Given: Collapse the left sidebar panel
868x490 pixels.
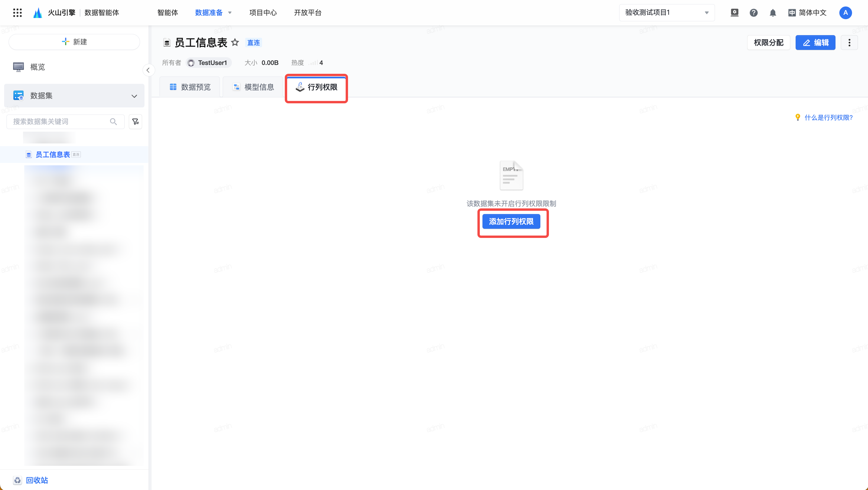Looking at the screenshot, I should (x=148, y=70).
